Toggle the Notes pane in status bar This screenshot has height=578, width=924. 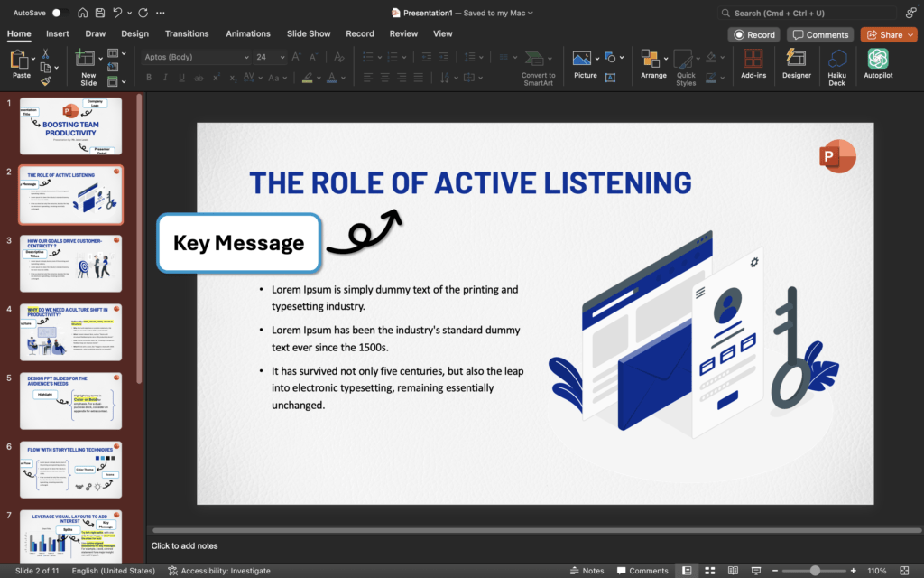pos(587,571)
